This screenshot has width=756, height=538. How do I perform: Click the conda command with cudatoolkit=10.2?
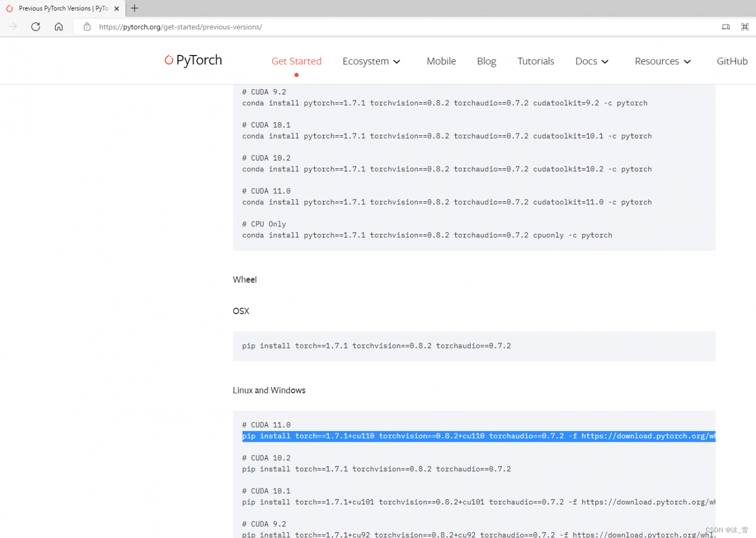pos(447,169)
